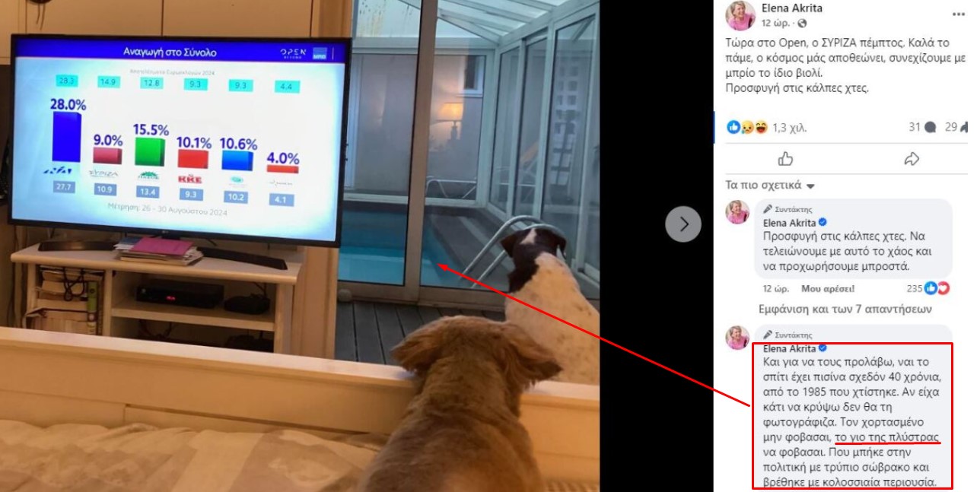
Task: Click the avatar next to the first comment
Action: click(x=737, y=212)
